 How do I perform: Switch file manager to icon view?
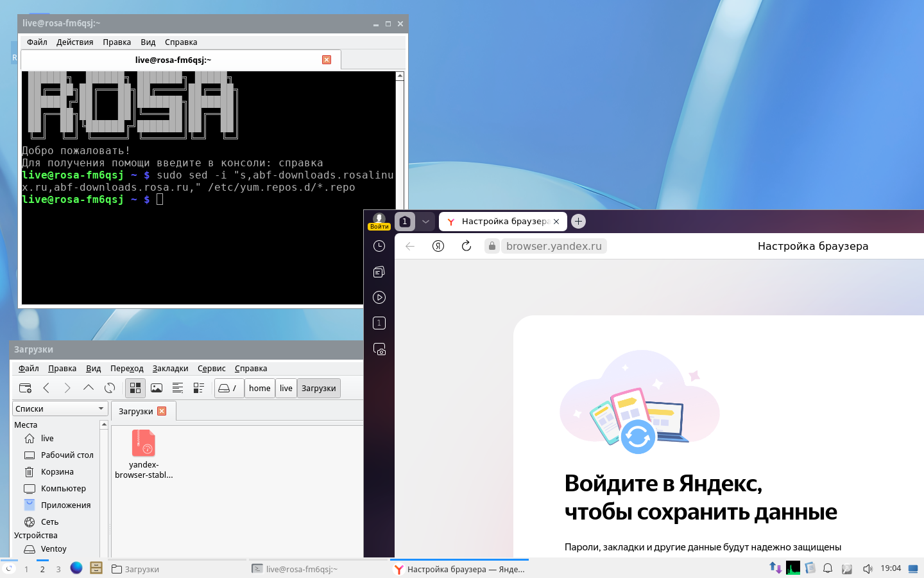135,388
